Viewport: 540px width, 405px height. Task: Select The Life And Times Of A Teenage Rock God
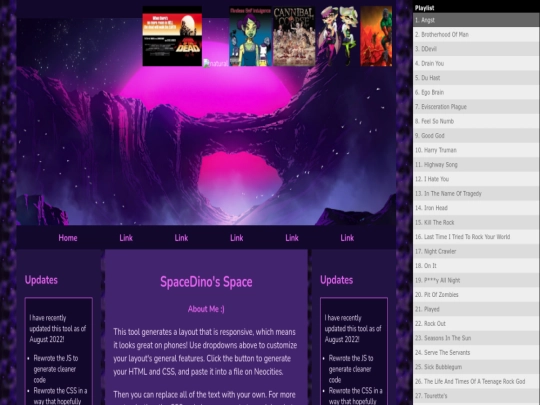coord(476,382)
